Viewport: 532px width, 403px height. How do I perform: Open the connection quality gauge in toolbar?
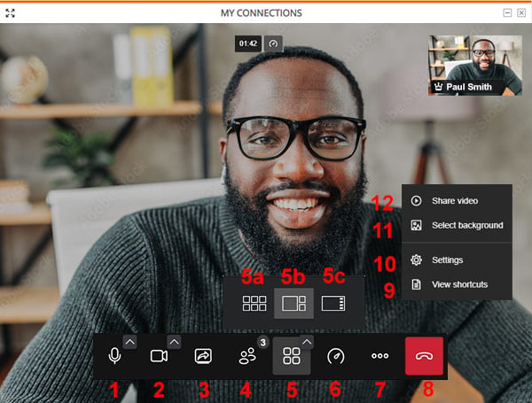pyautogui.click(x=335, y=356)
